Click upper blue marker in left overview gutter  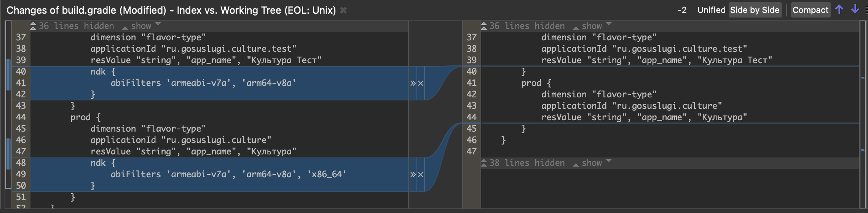tap(8, 75)
